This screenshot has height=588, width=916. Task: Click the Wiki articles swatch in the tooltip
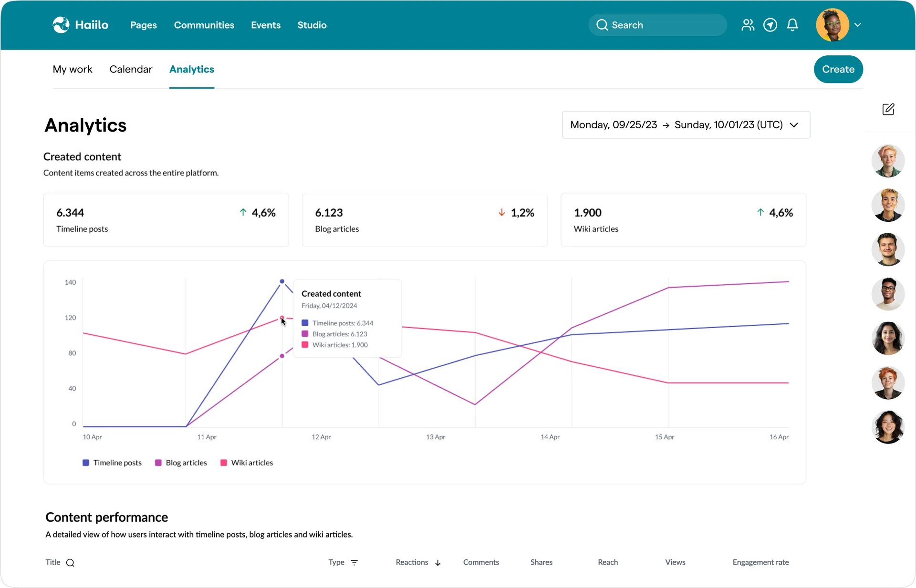305,345
